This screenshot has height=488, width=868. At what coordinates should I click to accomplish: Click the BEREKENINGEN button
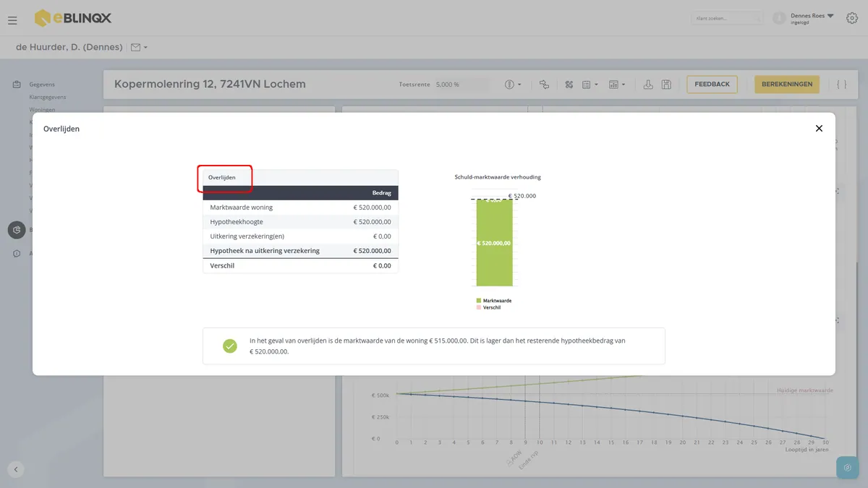787,85
